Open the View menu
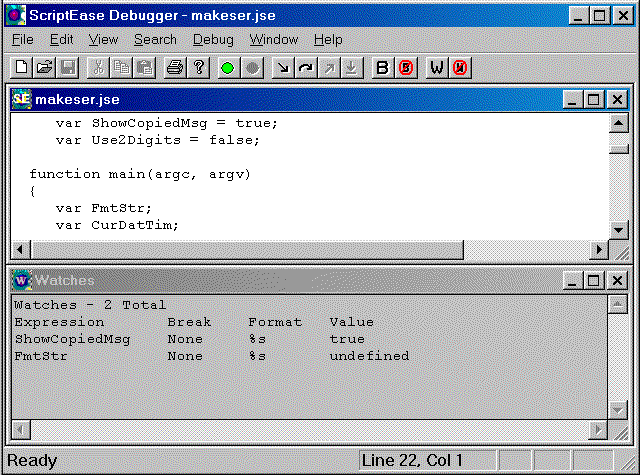The height and width of the screenshot is (475, 640). point(103,40)
